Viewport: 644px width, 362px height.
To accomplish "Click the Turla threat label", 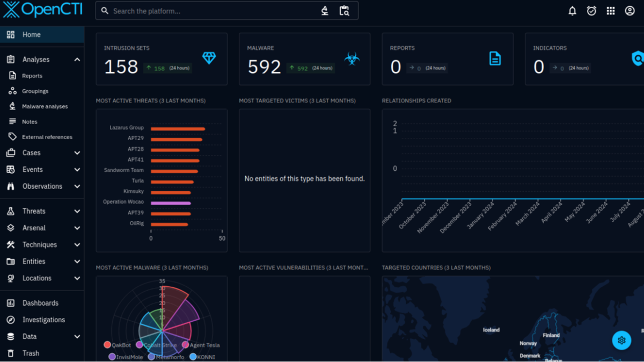I will [138, 180].
